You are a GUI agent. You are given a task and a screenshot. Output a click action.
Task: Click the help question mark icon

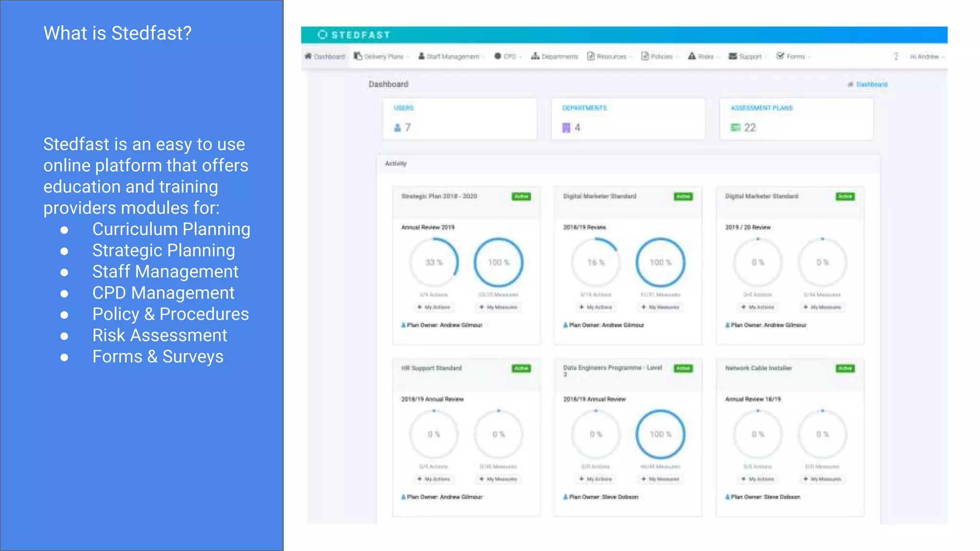[896, 56]
